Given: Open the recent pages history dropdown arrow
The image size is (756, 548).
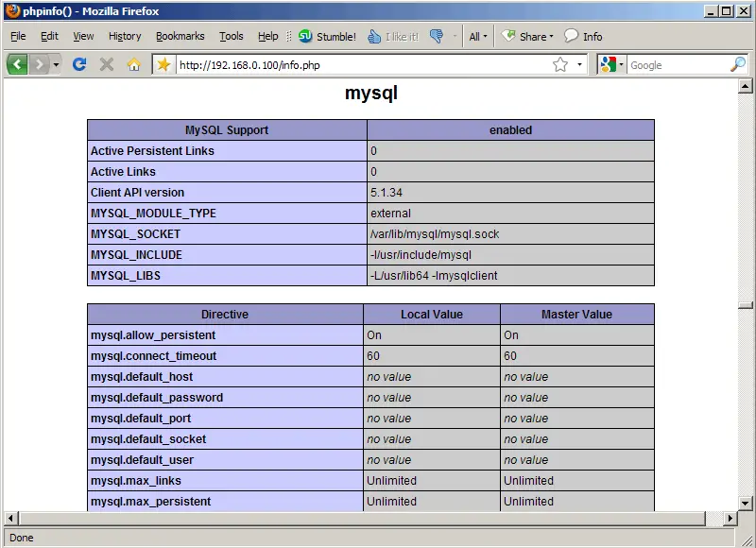Looking at the screenshot, I should click(x=56, y=64).
